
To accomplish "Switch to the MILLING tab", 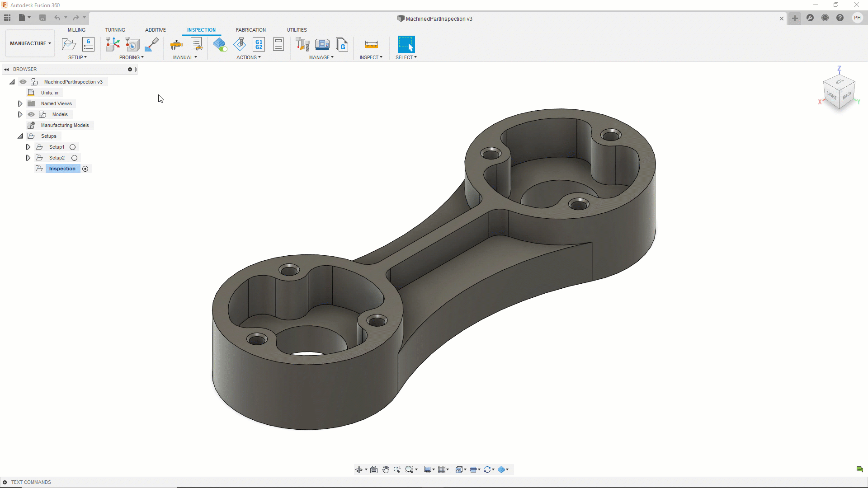I will (x=76, y=30).
